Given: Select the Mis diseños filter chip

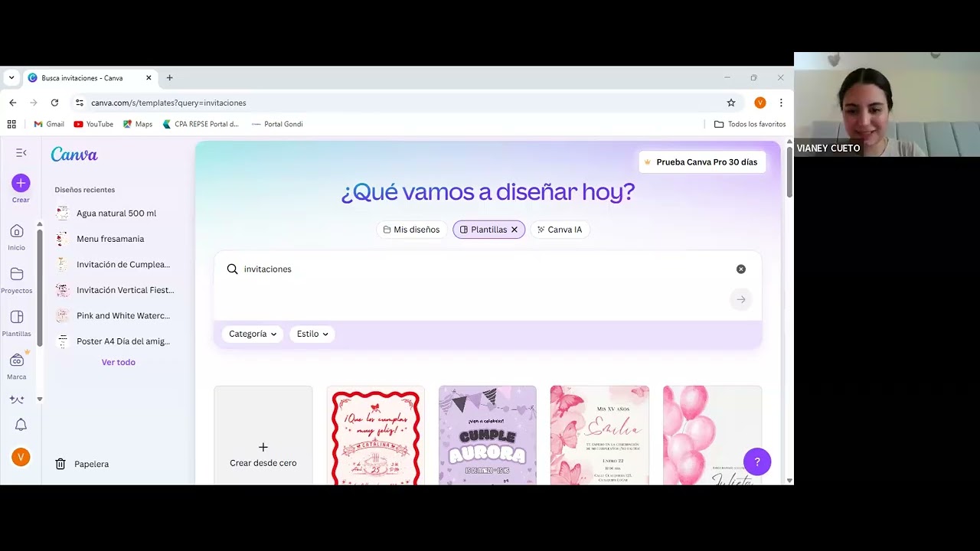Looking at the screenshot, I should [x=411, y=230].
